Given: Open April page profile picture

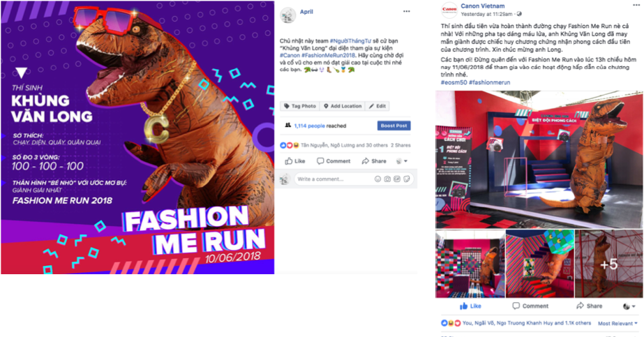Looking at the screenshot, I should tap(287, 15).
